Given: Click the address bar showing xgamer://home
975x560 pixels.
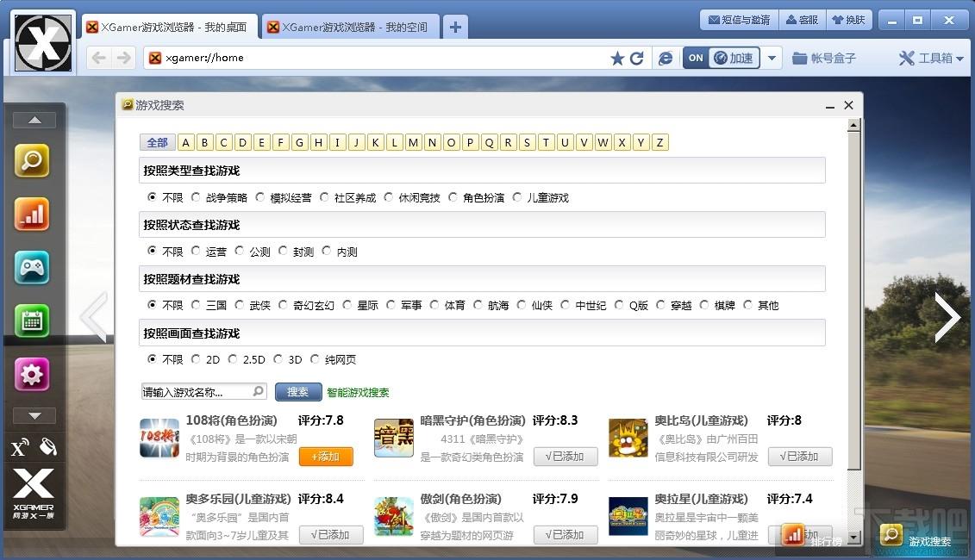Looking at the screenshot, I should click(377, 58).
